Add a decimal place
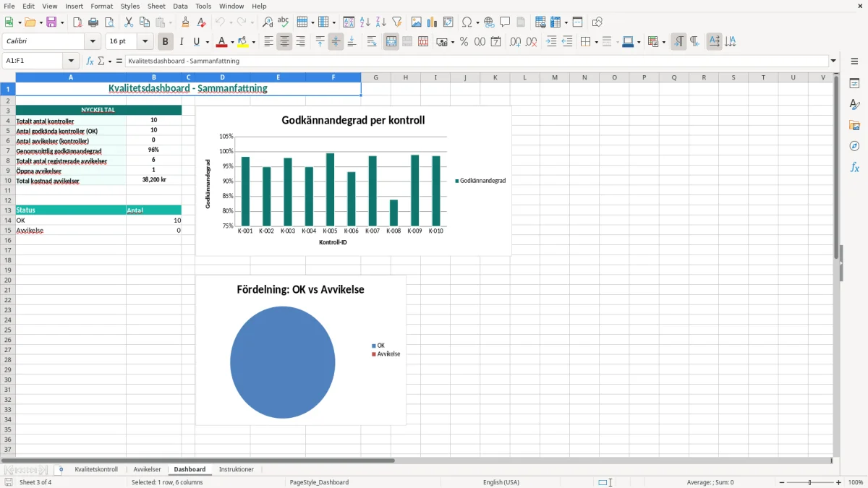 pyautogui.click(x=515, y=42)
